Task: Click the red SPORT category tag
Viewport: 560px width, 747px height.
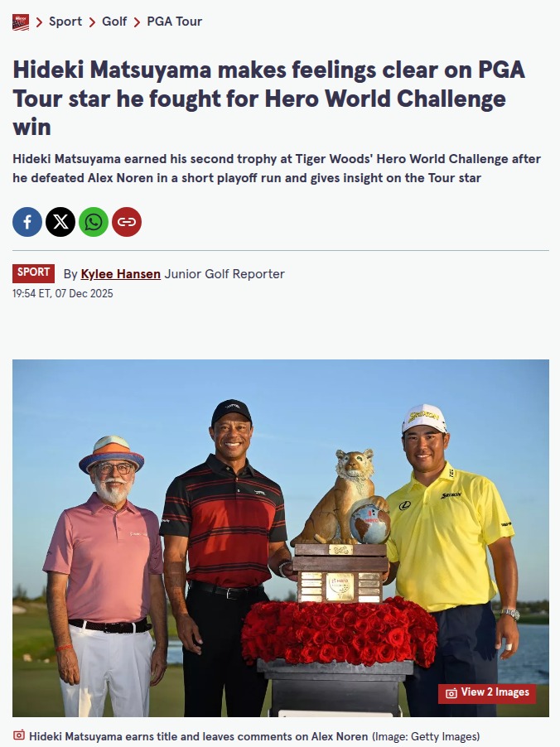Action: [x=33, y=273]
